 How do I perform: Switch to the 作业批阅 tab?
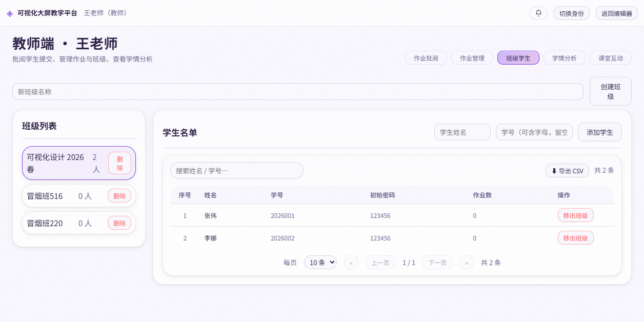pos(426,58)
